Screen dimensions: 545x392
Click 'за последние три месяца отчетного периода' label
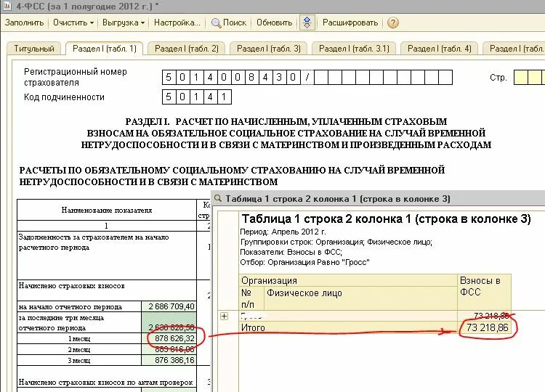coord(61,322)
